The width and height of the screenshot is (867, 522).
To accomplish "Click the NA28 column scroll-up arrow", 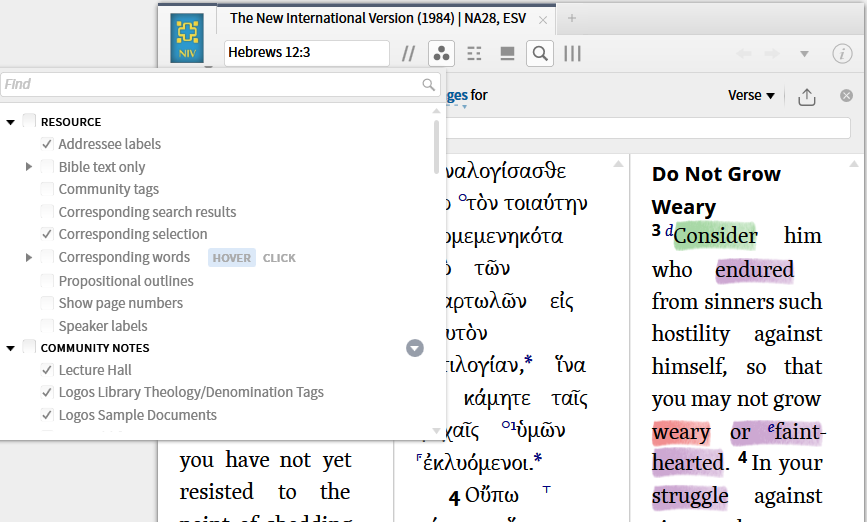I will point(618,164).
